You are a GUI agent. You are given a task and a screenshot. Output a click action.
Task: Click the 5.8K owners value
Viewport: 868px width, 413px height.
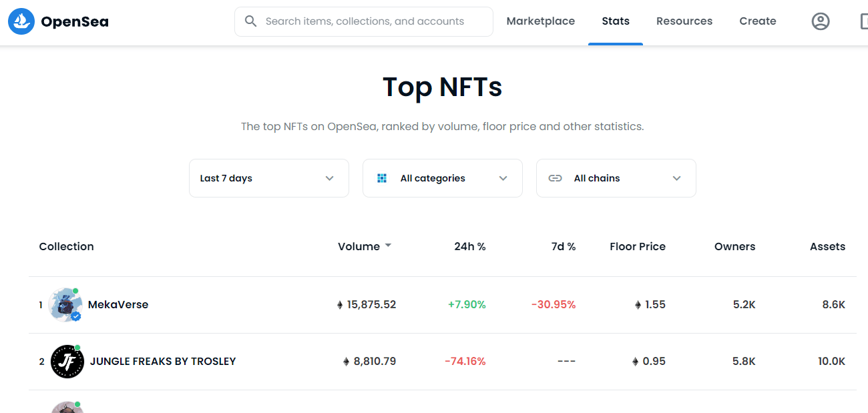point(744,362)
